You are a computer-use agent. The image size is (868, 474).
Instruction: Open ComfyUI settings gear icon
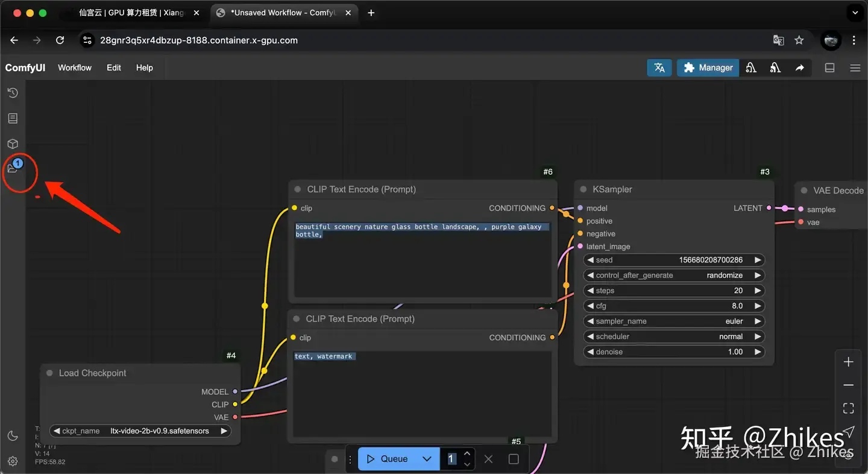pos(13,461)
